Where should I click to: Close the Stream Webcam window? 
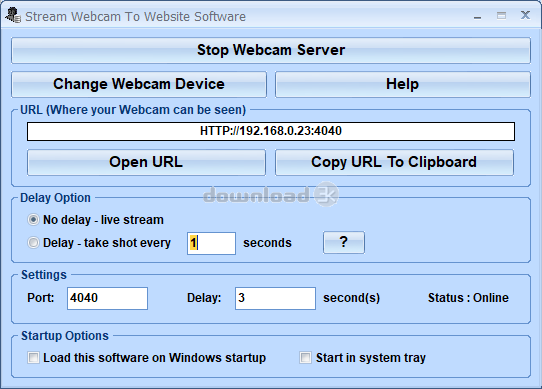(x=525, y=15)
